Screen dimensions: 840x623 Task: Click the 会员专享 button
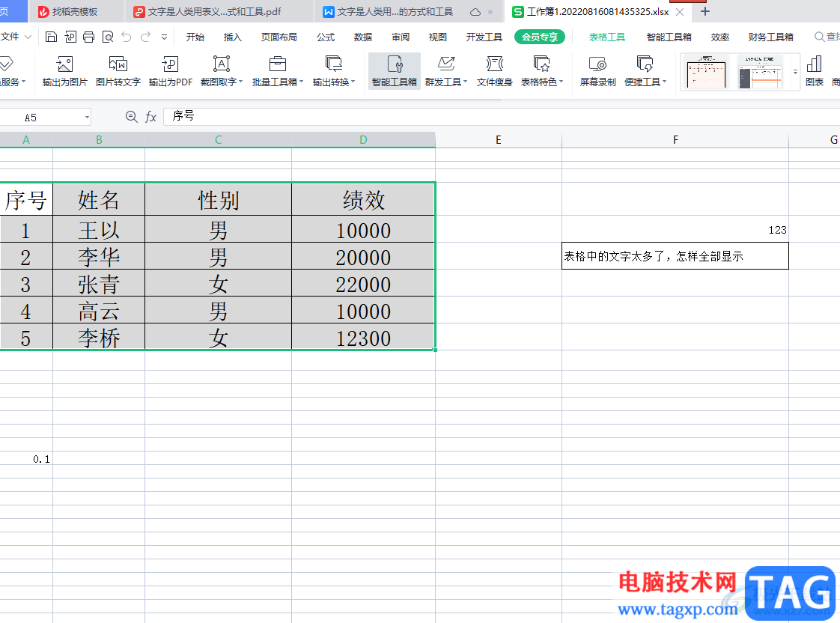click(540, 37)
